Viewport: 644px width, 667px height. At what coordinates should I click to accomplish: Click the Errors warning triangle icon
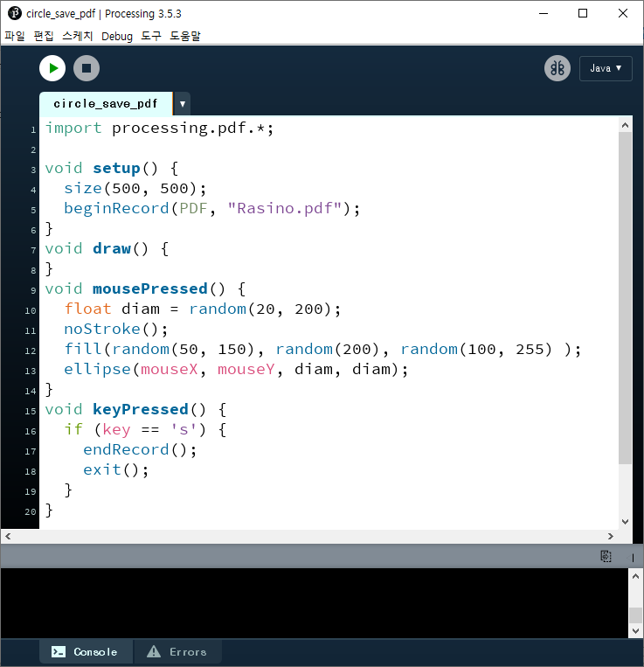pos(154,651)
